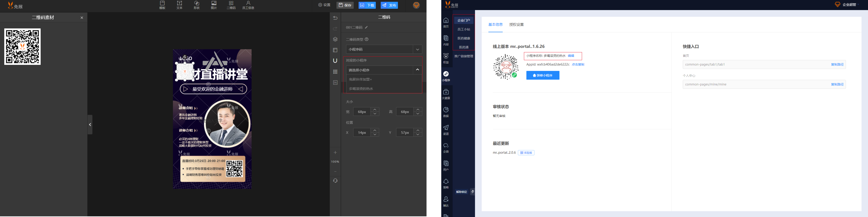Open 策略 in admin sidebar

[446, 184]
